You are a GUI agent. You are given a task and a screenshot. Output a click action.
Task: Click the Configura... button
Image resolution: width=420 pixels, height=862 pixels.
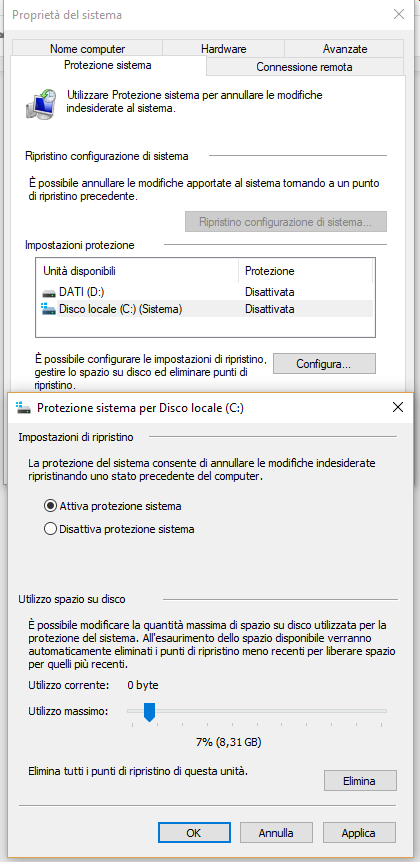tap(324, 363)
